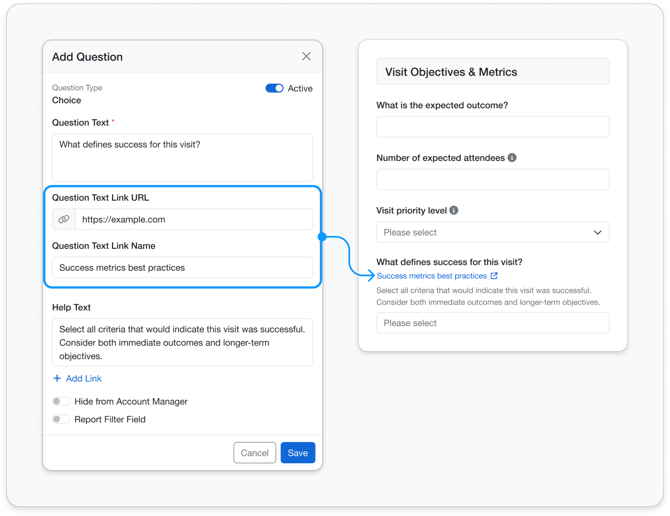Click the plus icon next to Add Link
Screen dimensions: 670x516
[x=57, y=378]
